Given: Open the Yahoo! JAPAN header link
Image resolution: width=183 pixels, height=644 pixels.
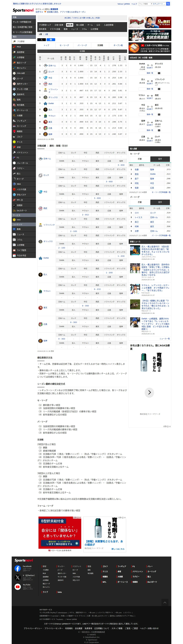Looking at the screenshot, I should (x=124, y=4).
